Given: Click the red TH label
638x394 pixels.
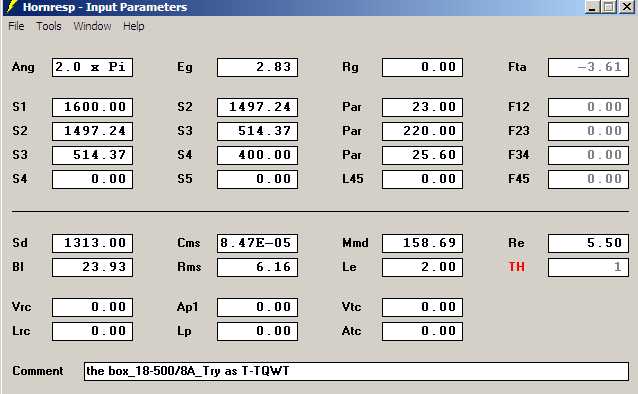Looking at the screenshot, I should coord(516,267).
